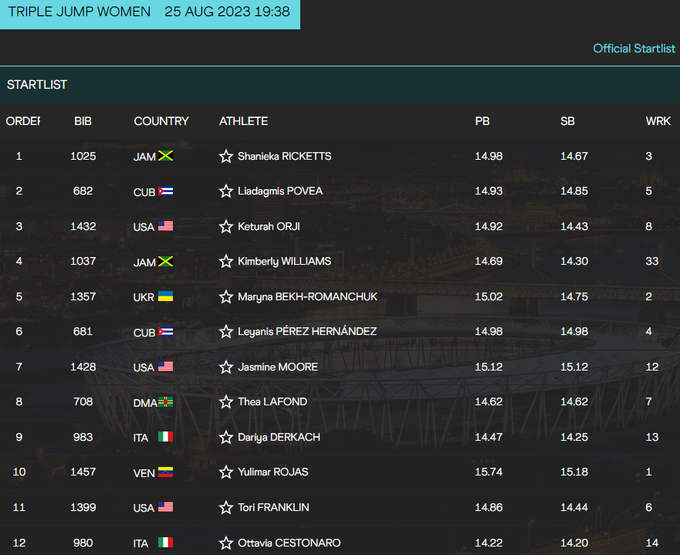Click the star beside Keturah Orji
Viewport: 680px width, 555px height.
pyautogui.click(x=226, y=226)
